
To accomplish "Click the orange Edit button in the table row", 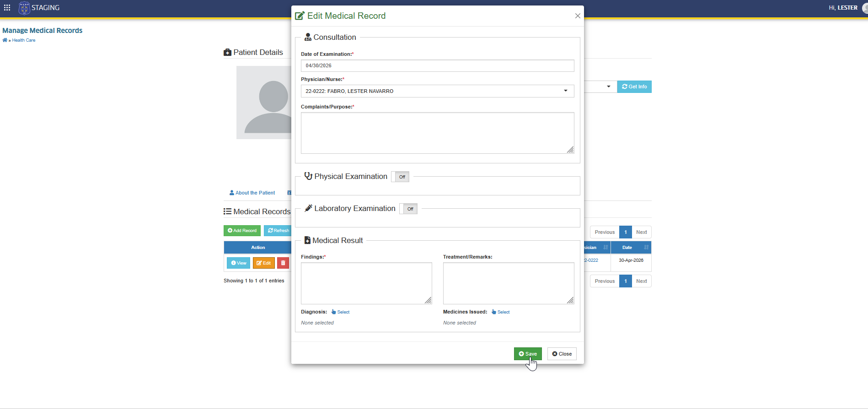I will [263, 263].
